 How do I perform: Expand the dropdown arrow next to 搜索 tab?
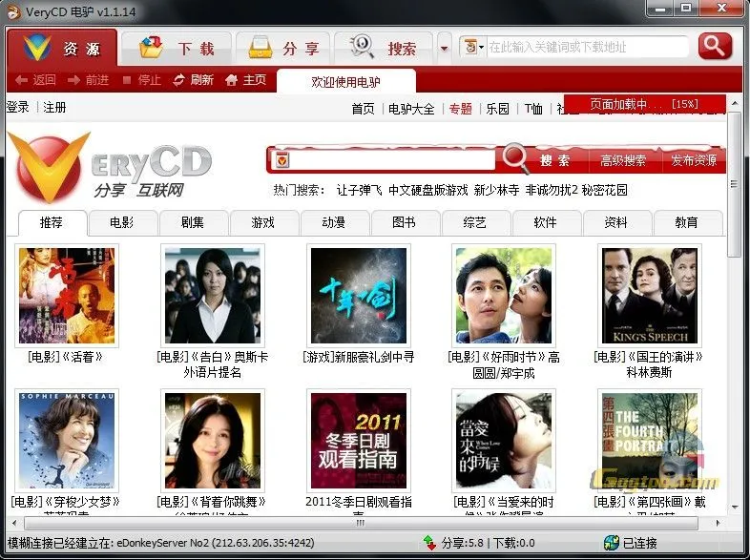pos(445,49)
